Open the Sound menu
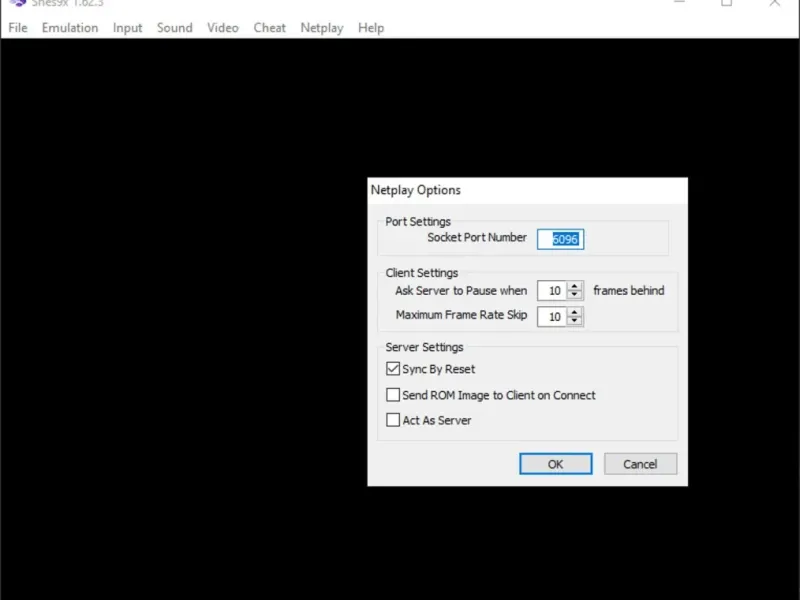 point(174,28)
